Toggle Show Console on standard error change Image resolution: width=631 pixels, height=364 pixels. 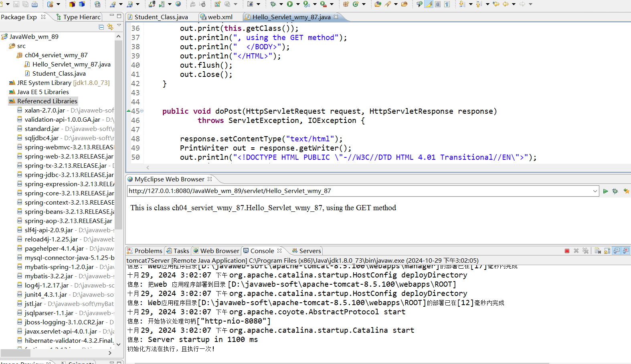point(626,251)
